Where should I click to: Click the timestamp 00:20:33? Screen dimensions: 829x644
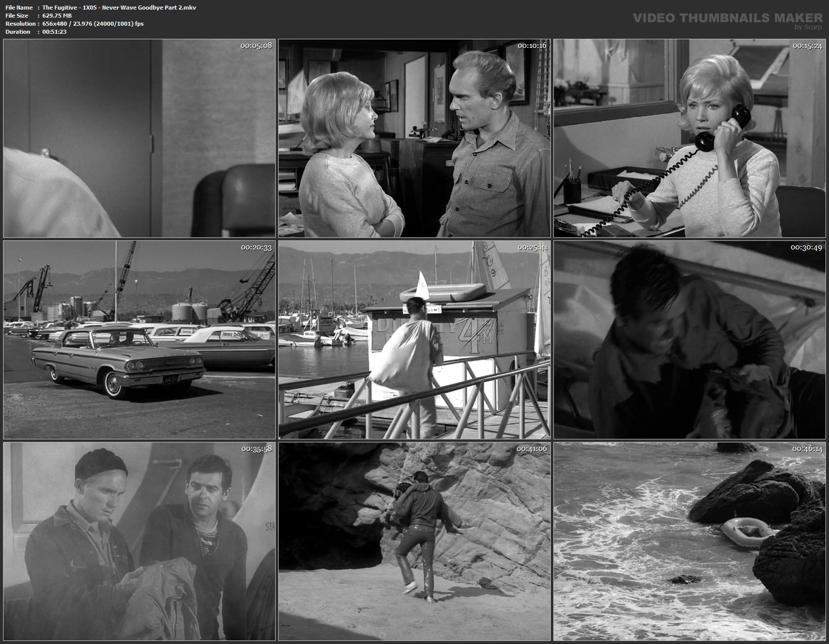coord(256,247)
